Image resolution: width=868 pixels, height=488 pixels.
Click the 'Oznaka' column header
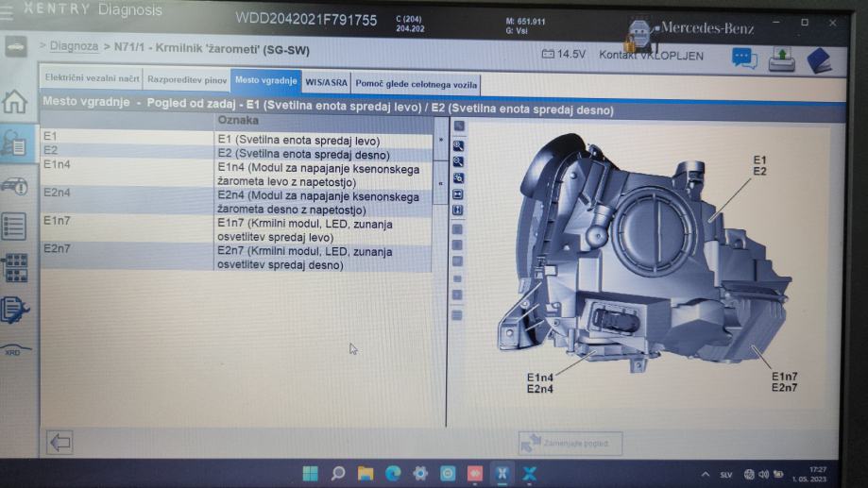323,121
